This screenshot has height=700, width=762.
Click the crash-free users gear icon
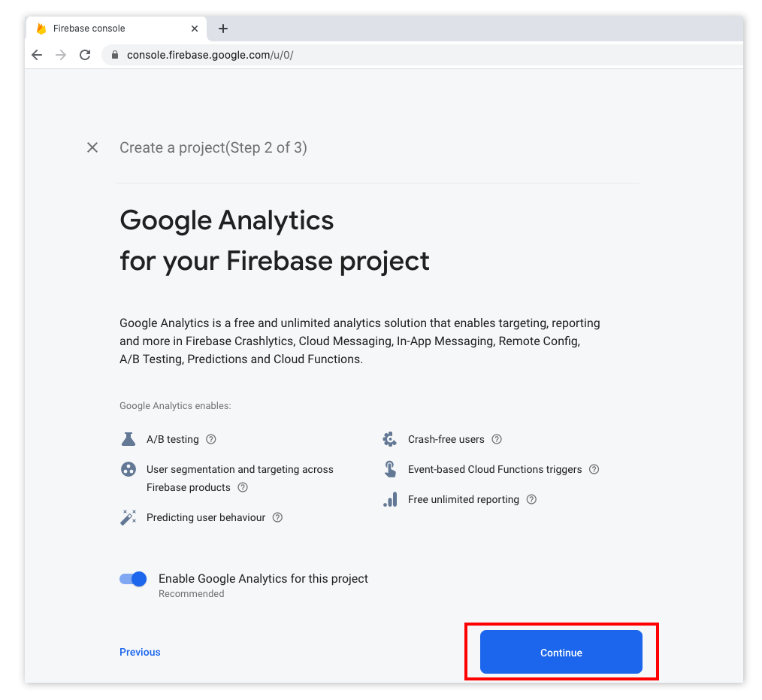(390, 439)
